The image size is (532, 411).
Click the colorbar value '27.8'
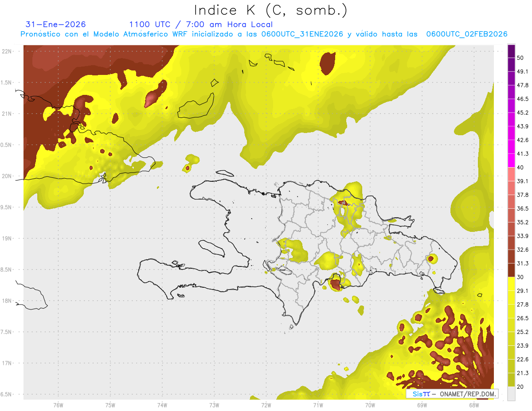(x=522, y=305)
